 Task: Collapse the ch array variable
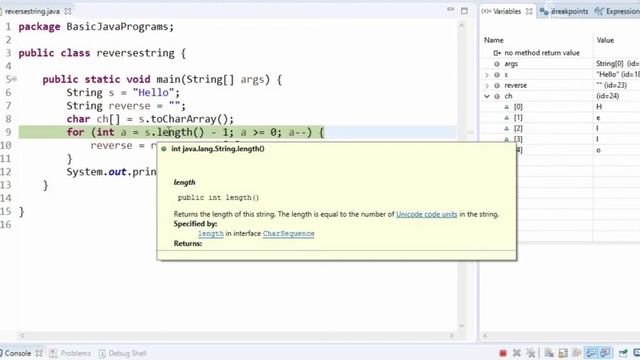487,96
